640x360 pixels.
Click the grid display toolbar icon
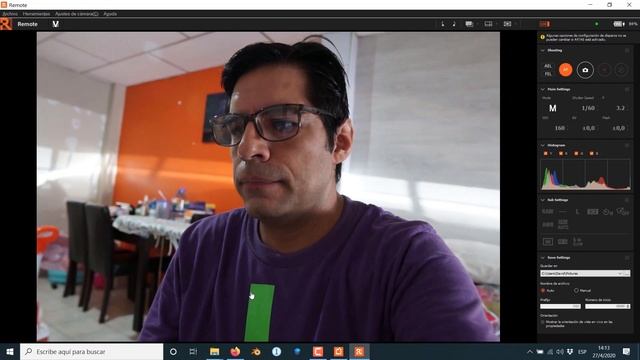[x=469, y=24]
